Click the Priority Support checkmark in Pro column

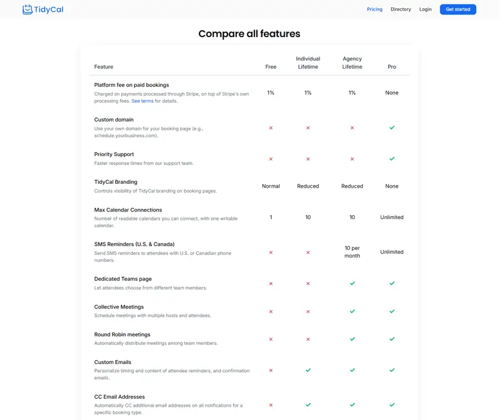(x=392, y=159)
